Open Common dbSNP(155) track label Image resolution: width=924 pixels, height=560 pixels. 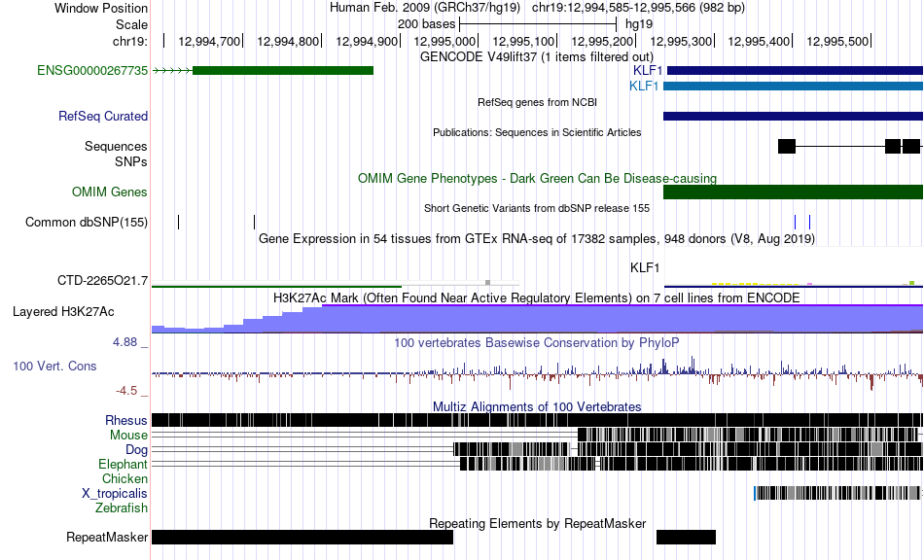87,222
